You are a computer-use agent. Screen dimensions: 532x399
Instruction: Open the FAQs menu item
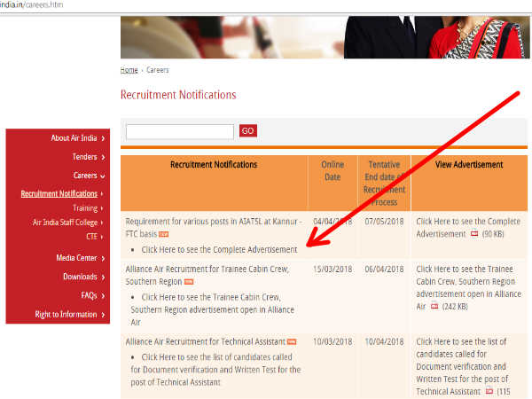tap(89, 295)
